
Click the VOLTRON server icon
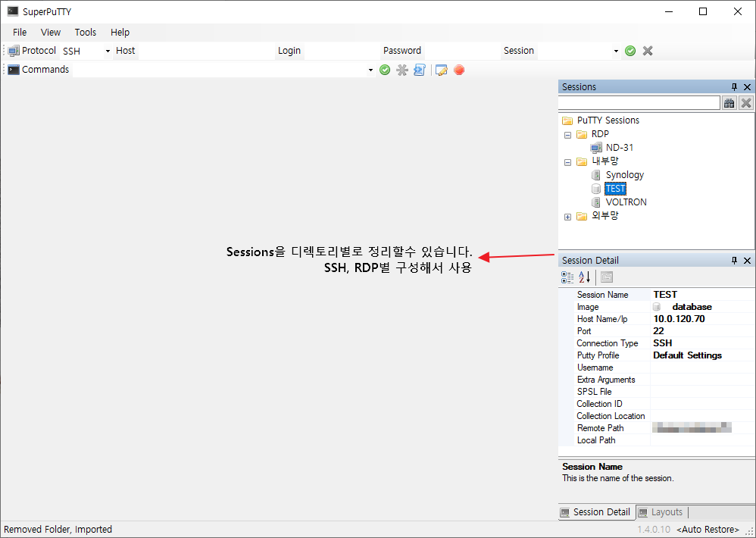point(596,202)
